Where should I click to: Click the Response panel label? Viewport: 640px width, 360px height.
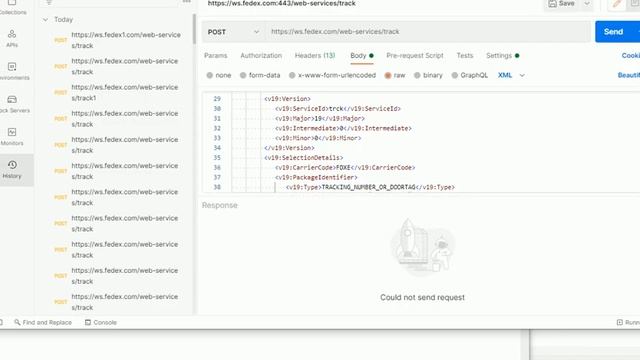[220, 205]
